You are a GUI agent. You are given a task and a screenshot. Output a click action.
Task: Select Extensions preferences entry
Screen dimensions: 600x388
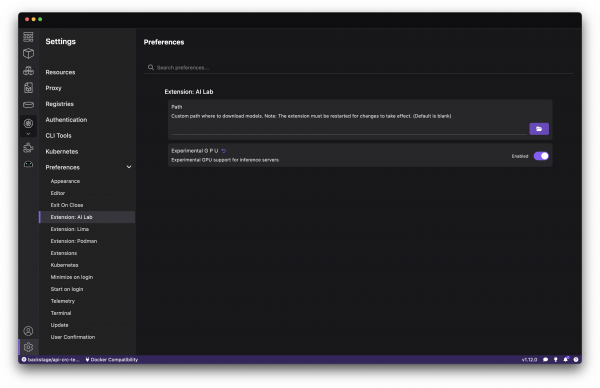click(x=64, y=253)
